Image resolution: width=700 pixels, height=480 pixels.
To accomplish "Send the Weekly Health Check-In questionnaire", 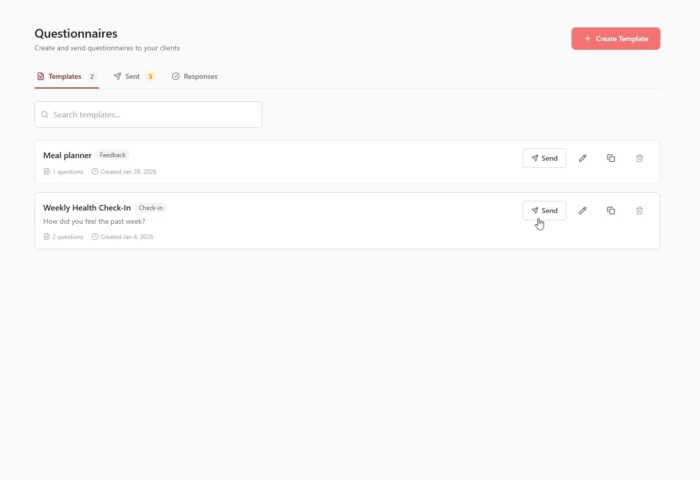I will pos(544,210).
